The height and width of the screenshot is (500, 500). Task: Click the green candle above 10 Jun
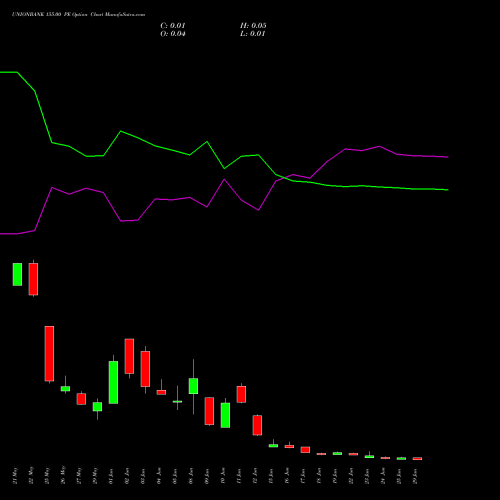pos(225,415)
